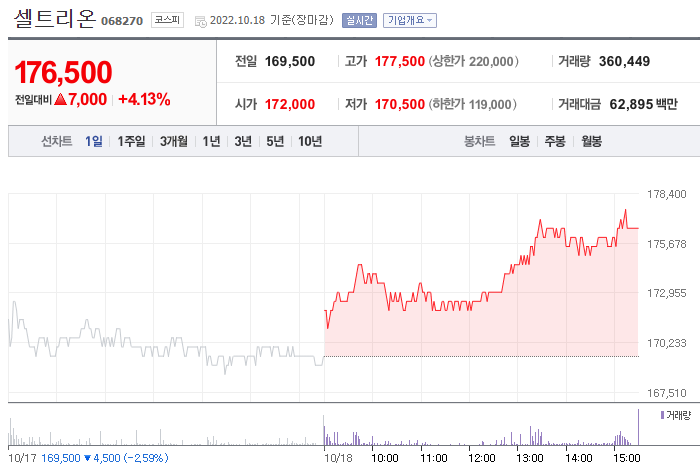Click the 거래량 volume legend marker

(662, 415)
